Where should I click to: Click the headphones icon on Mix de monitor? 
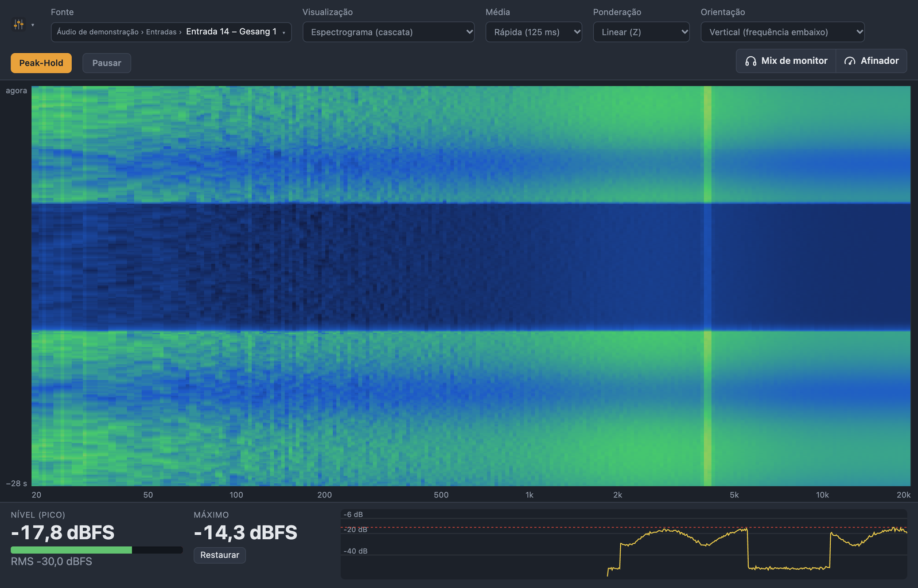[x=750, y=61]
